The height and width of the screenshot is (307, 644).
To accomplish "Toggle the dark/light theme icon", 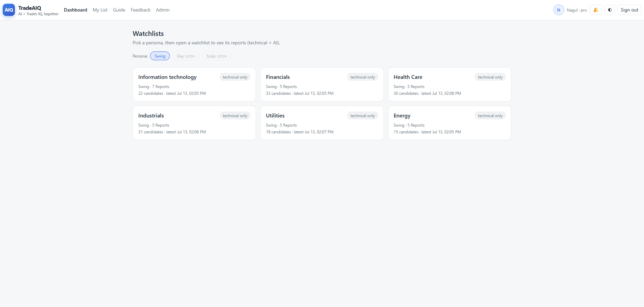I will (x=610, y=10).
